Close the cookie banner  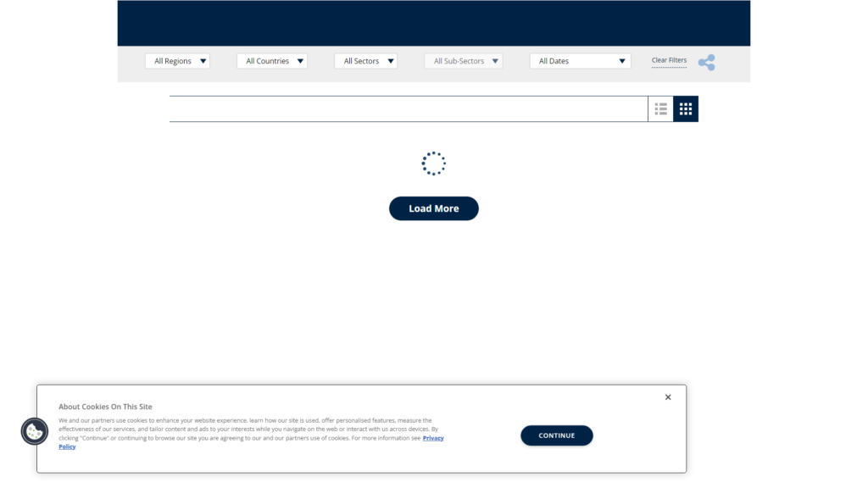tap(668, 397)
